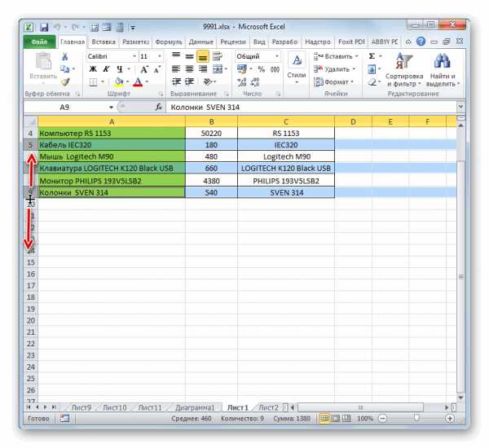Switch to the Формулы ribbon tab

pos(169,42)
